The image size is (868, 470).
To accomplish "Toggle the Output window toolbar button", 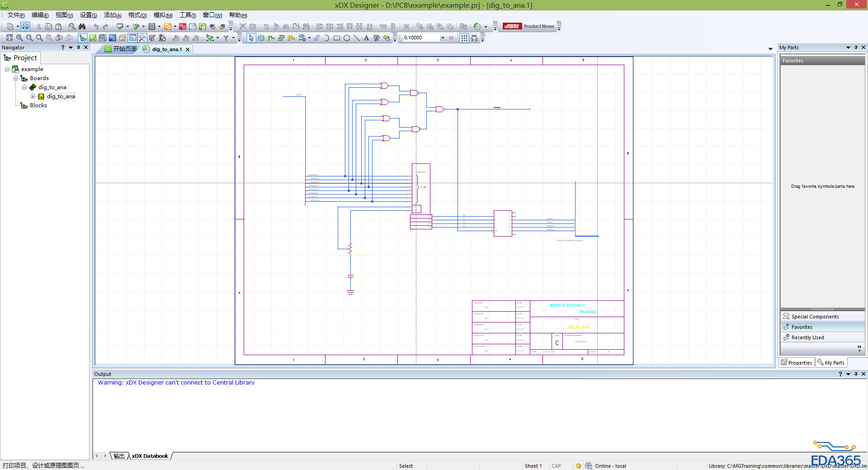I will (x=132, y=38).
